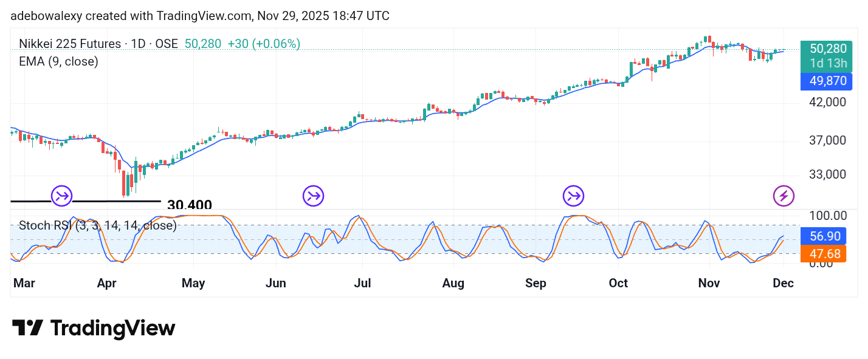The width and height of the screenshot is (868, 359).
Task: Click the blue 56.90 Stoch RSI value label
Action: [823, 236]
